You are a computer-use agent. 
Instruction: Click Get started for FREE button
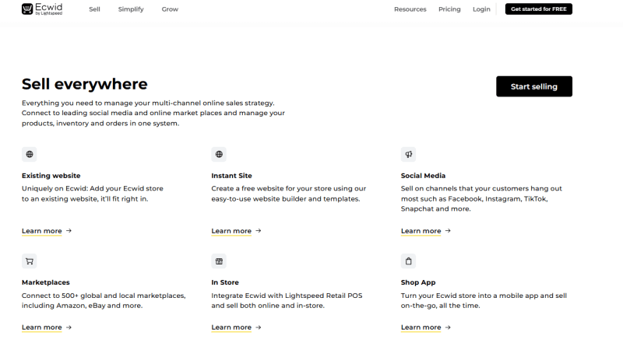coord(539,9)
